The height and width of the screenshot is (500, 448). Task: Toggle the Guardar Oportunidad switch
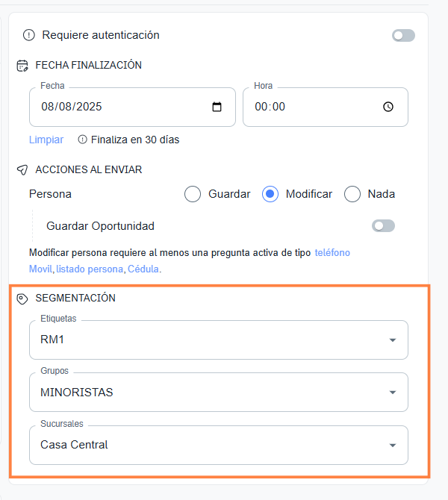click(x=383, y=225)
